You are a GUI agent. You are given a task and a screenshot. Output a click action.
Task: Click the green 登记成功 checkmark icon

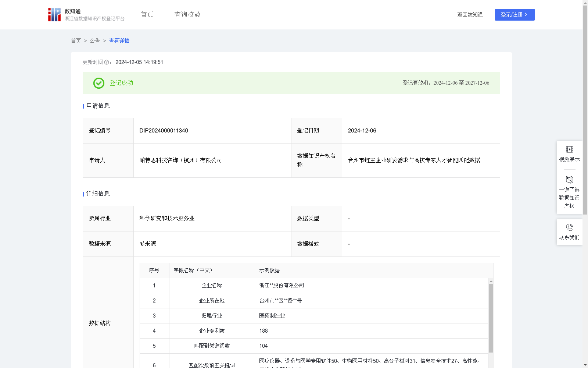click(x=99, y=83)
